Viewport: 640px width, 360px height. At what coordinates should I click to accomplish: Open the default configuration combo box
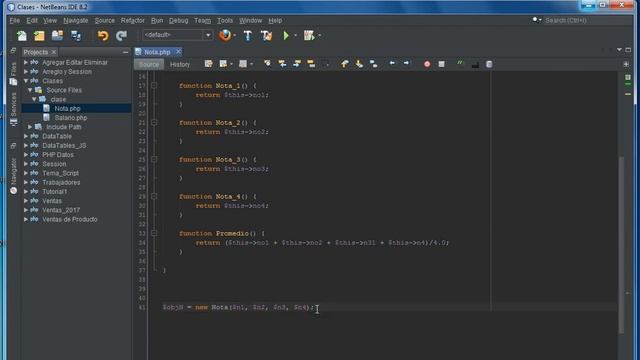(177, 35)
